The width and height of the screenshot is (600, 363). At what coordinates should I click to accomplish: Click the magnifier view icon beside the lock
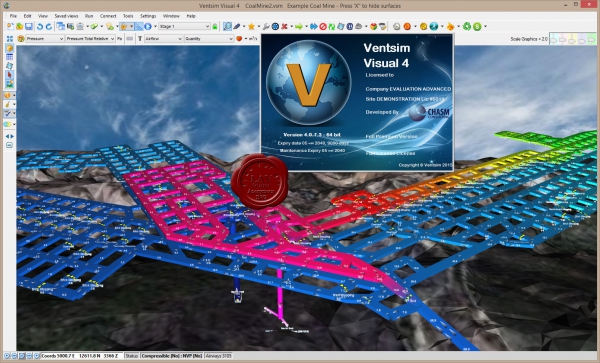[227, 26]
